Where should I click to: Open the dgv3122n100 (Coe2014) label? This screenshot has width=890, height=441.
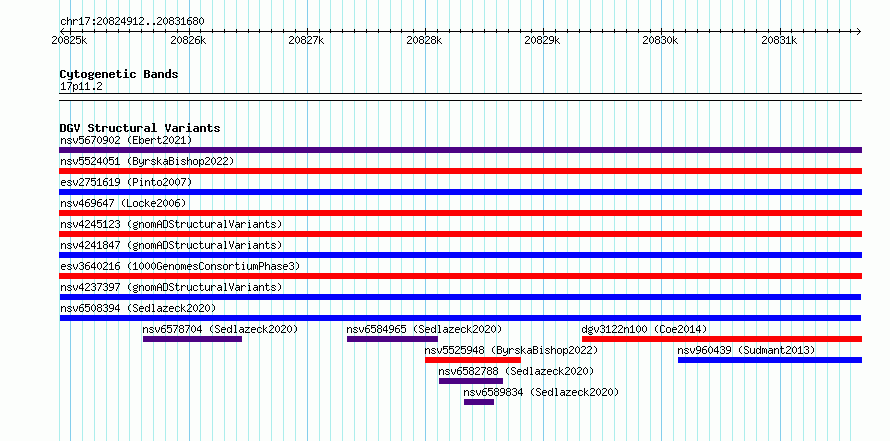tap(644, 329)
